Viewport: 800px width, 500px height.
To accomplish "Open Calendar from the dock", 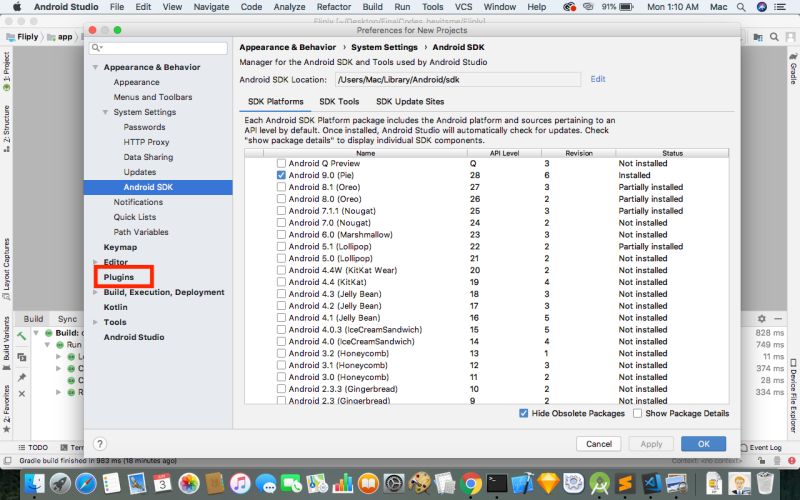I will (x=162, y=483).
